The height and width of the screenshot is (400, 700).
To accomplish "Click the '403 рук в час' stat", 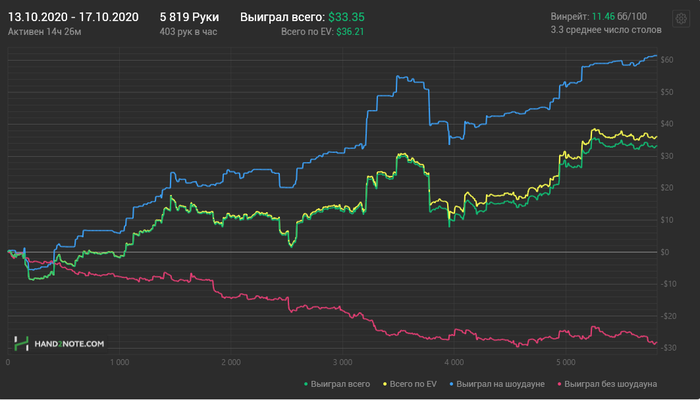I will pyautogui.click(x=188, y=32).
